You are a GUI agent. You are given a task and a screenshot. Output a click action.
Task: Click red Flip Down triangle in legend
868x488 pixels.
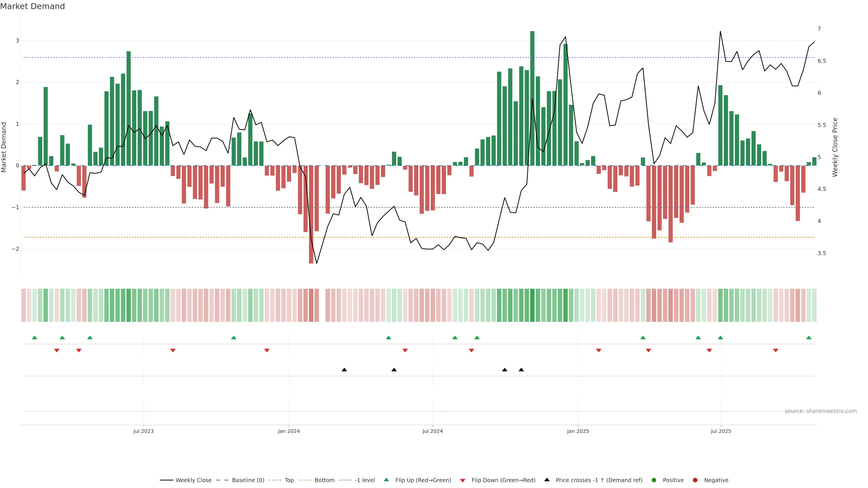tap(463, 481)
